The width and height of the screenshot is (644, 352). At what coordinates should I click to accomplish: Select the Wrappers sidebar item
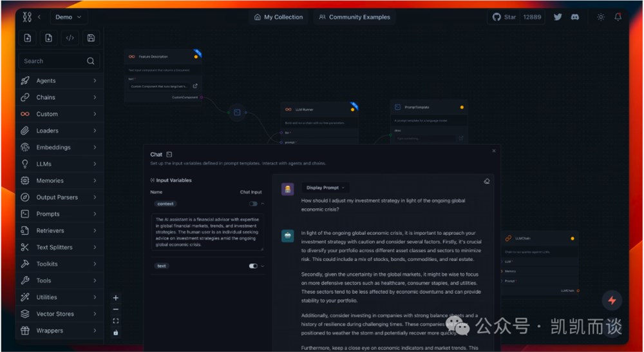pyautogui.click(x=59, y=331)
